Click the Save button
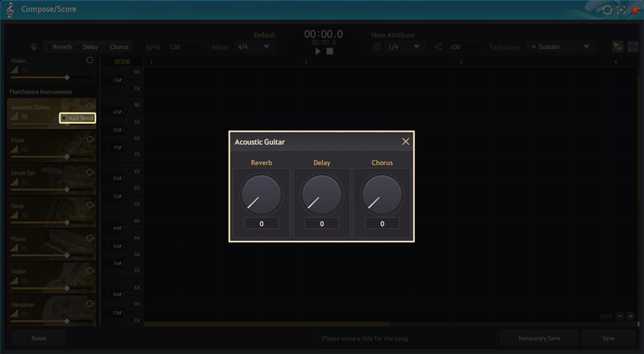 click(x=608, y=338)
